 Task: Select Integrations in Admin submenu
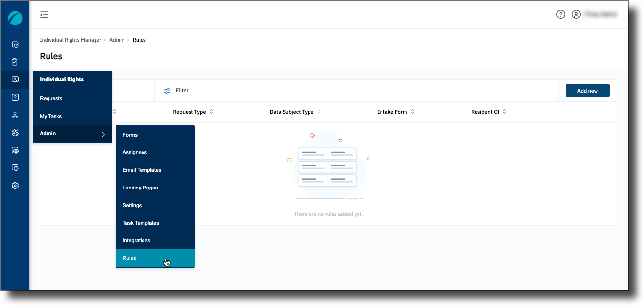coord(155,240)
